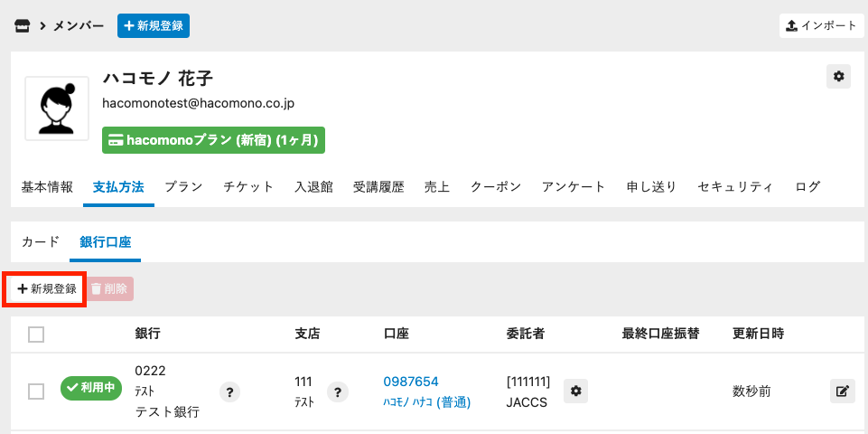Image resolution: width=868 pixels, height=434 pixels.
Task: Click the edit icon on bank account row
Action: (842, 392)
